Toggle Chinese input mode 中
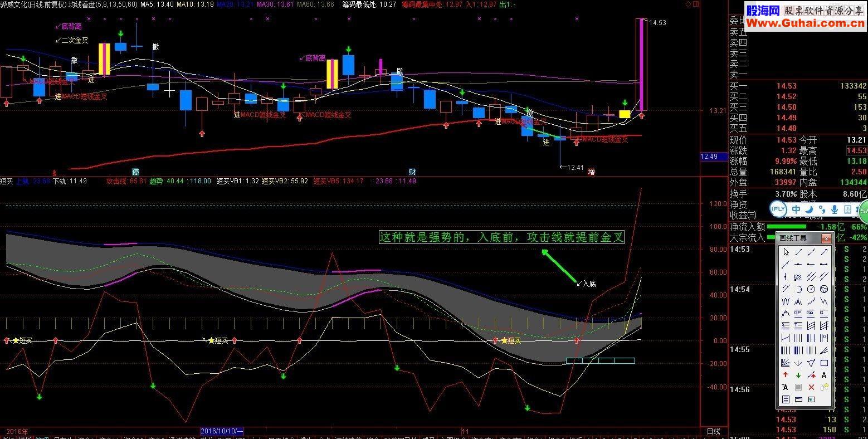This screenshot has width=868, height=439. point(797,209)
